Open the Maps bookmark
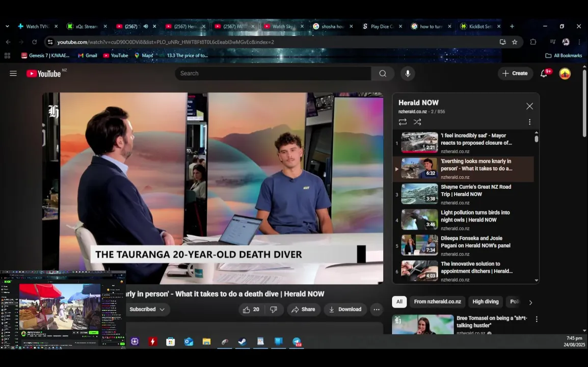This screenshot has height=367, width=588. [x=144, y=56]
